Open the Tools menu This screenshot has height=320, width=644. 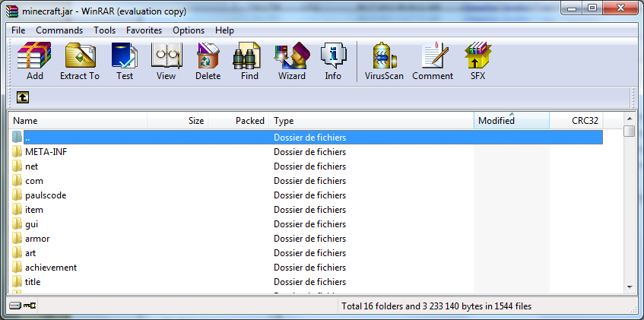pyautogui.click(x=104, y=30)
